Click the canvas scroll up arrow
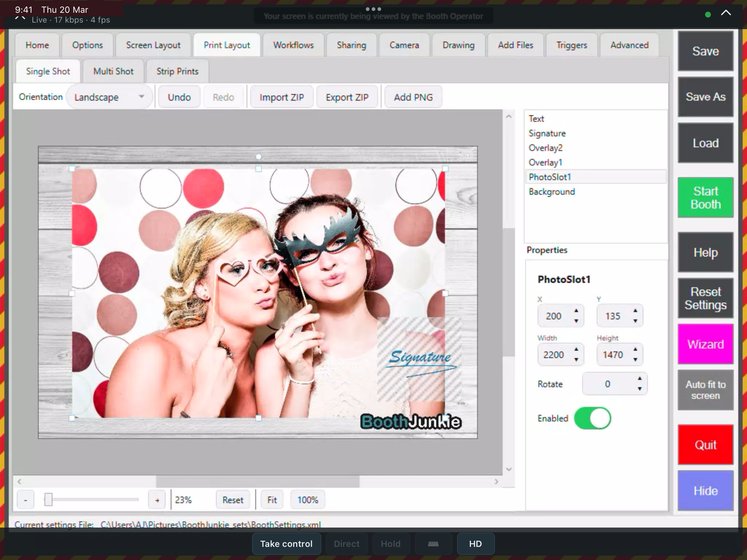747x560 pixels. [x=509, y=117]
